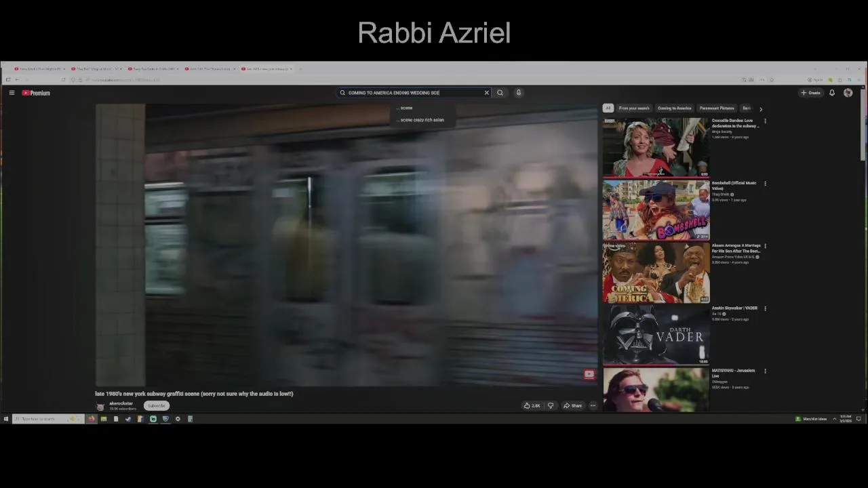Open "Anakin Skywalker | VADER" title link

tap(734, 308)
